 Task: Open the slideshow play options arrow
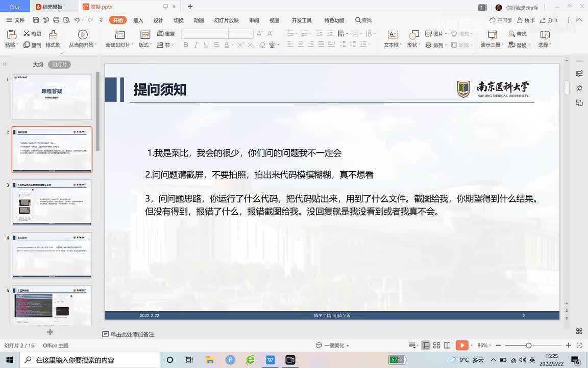[x=472, y=345]
